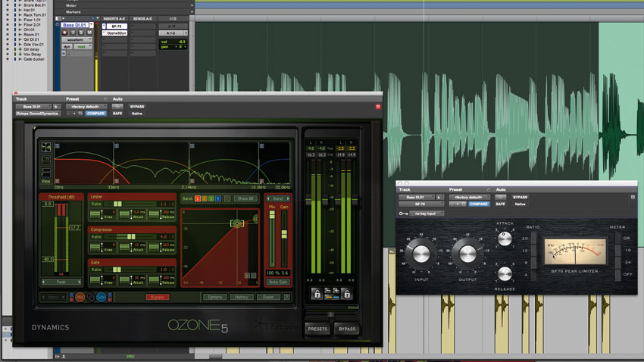Click the spectrum view icon at top of Ozone view buttons
644x362 pixels.
tap(46, 147)
